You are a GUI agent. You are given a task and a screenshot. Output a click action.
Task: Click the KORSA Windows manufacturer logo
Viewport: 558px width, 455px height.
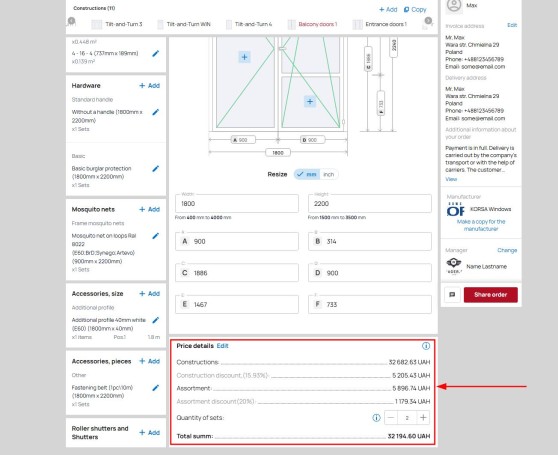pyautogui.click(x=456, y=209)
